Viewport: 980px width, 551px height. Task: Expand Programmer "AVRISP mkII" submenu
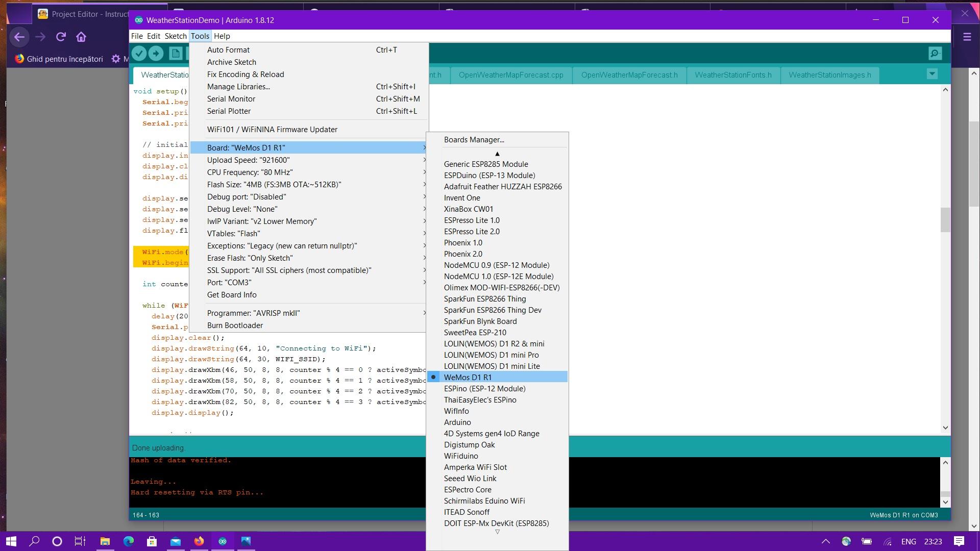click(x=309, y=313)
